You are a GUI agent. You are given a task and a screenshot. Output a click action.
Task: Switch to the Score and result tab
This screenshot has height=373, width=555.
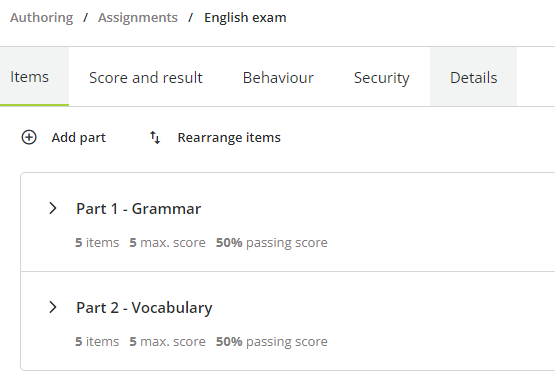tap(146, 78)
